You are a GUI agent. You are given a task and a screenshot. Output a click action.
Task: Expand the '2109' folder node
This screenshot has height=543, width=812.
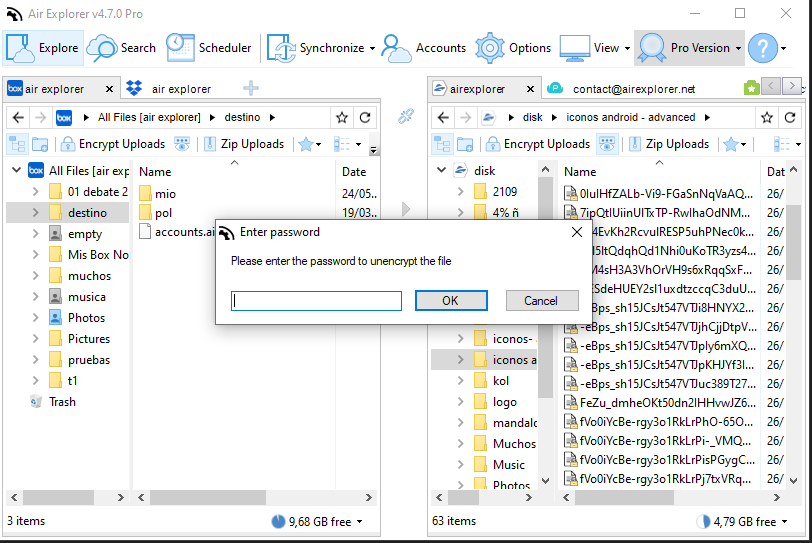(460, 192)
